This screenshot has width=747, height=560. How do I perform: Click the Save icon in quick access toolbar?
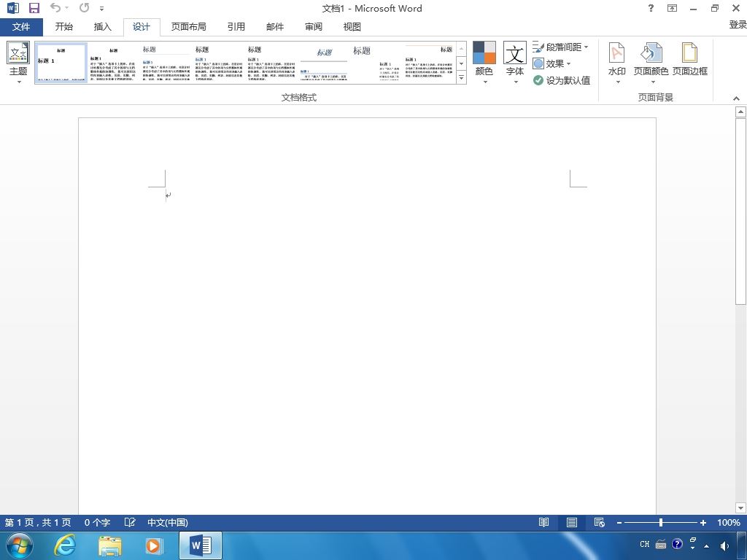[34, 8]
